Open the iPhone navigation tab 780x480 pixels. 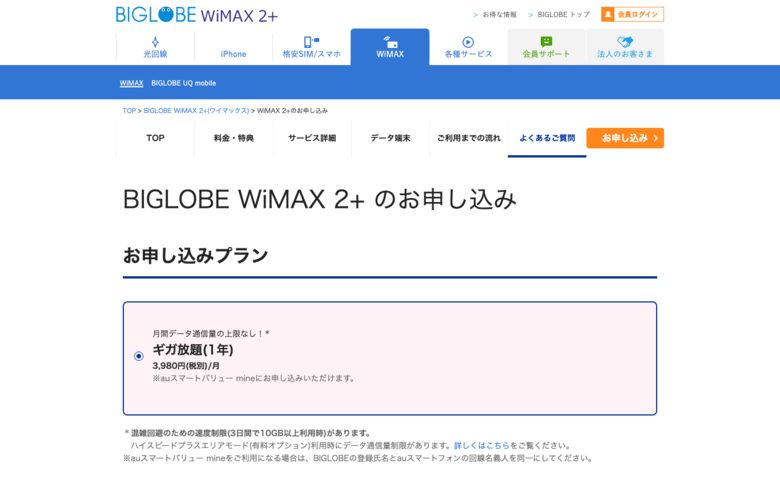point(233,47)
